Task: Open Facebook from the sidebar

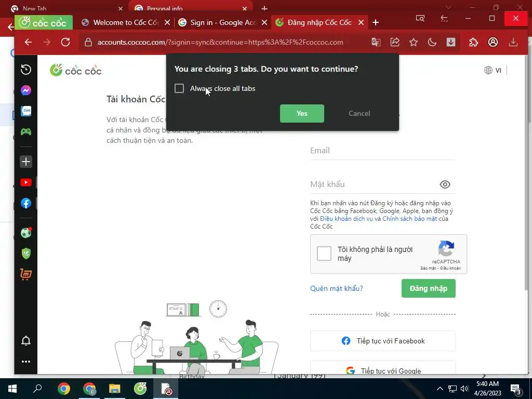Action: pos(26,203)
